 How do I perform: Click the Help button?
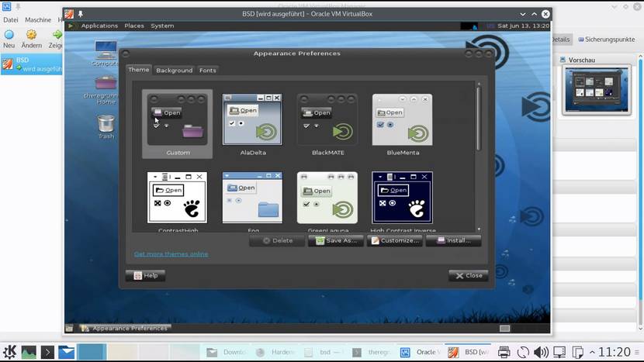[x=145, y=275]
